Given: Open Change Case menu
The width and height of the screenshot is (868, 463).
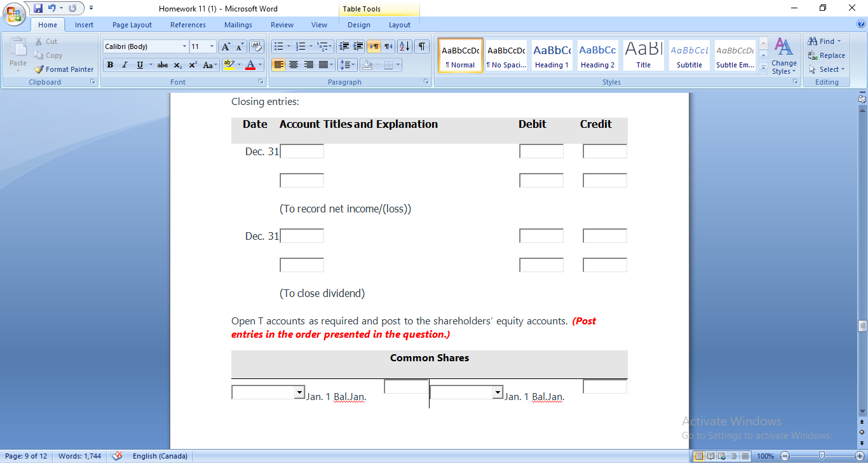Looking at the screenshot, I should pyautogui.click(x=210, y=65).
